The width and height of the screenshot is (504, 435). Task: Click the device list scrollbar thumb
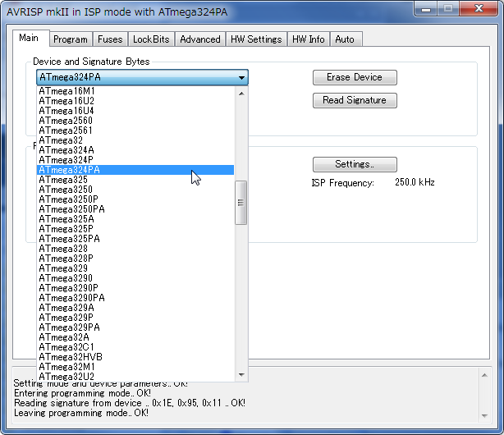click(241, 203)
